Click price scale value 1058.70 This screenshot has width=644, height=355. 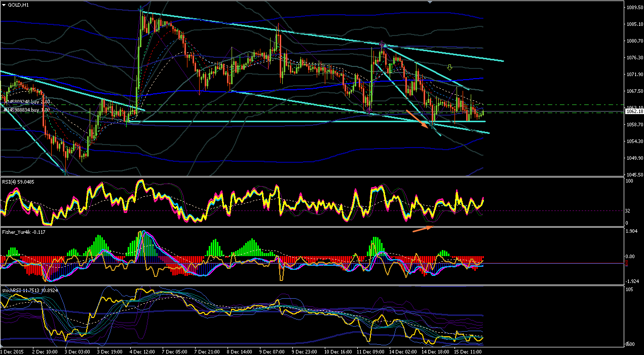coord(634,125)
